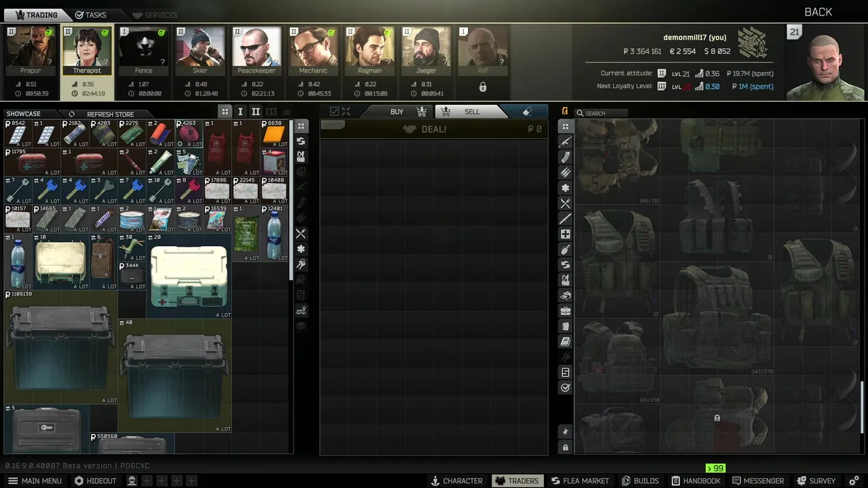The height and width of the screenshot is (488, 868).
Task: Filter stash by checkmark quest items icon
Action: [566, 388]
